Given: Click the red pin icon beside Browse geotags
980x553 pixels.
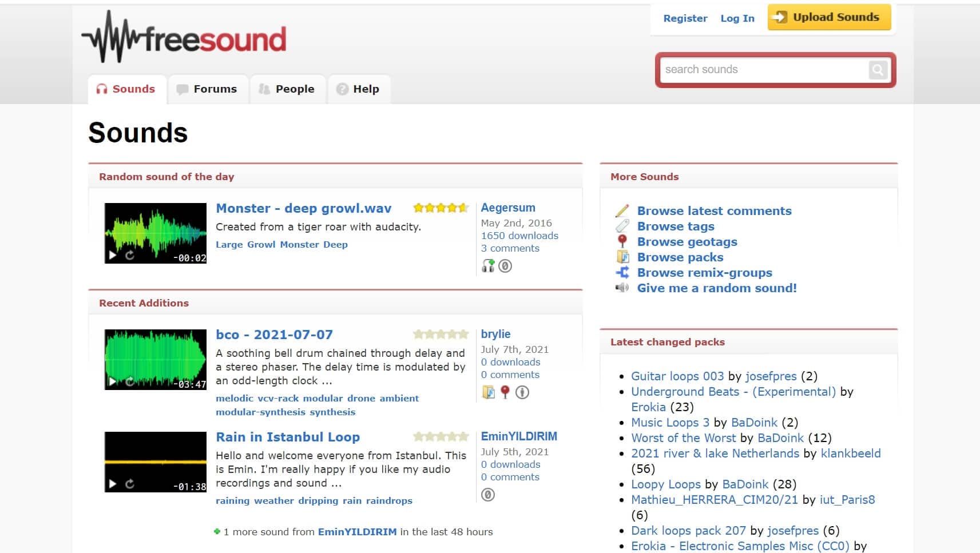Looking at the screenshot, I should pyautogui.click(x=622, y=241).
